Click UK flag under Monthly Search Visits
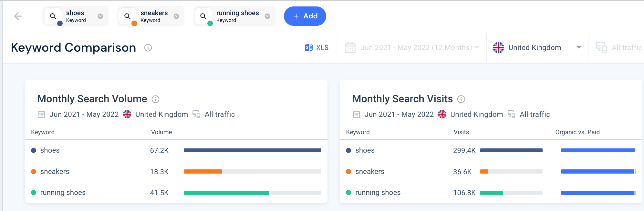644x211 pixels. click(x=442, y=114)
